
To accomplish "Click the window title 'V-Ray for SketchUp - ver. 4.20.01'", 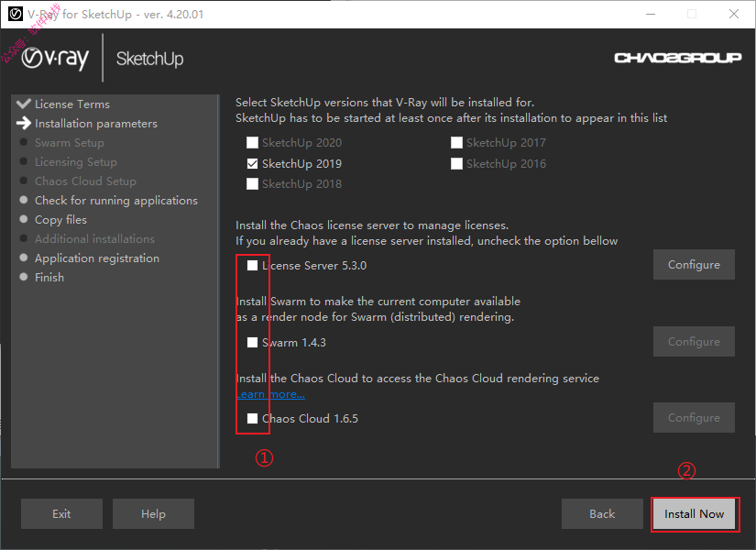I will click(x=115, y=15).
